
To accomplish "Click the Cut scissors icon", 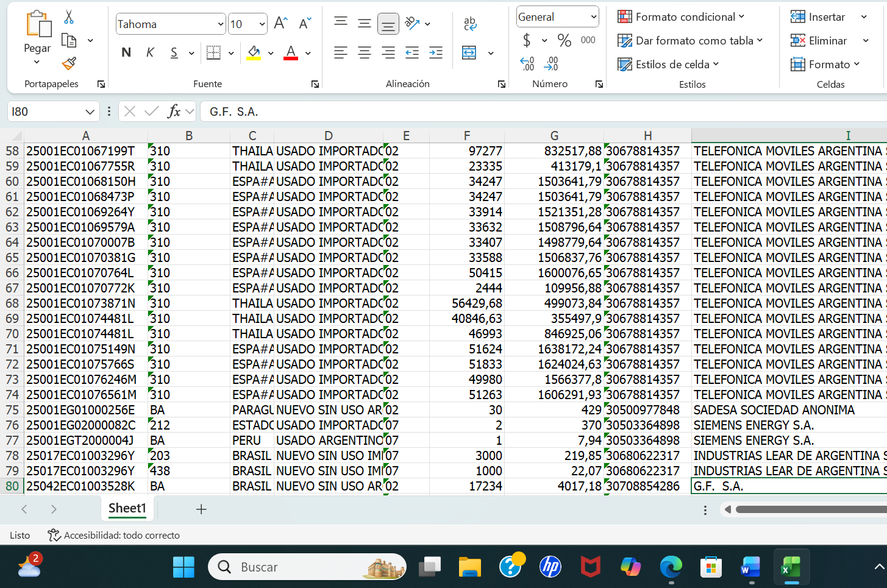I will 69,17.
